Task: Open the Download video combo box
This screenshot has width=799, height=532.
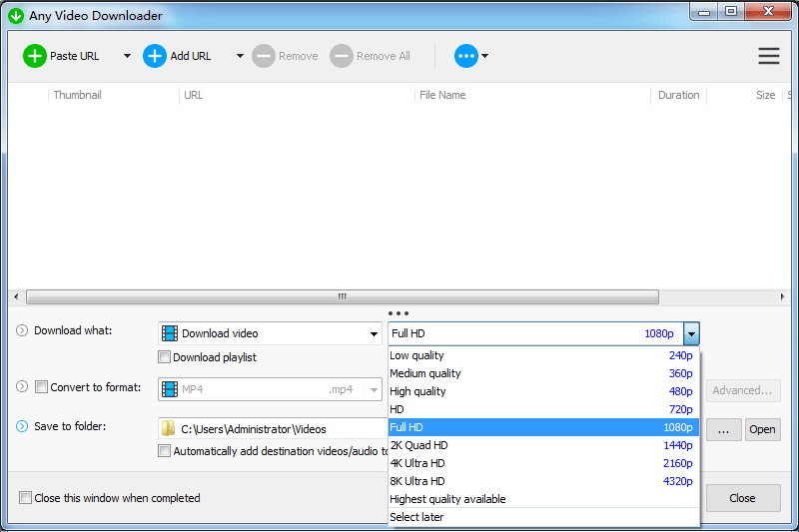Action: 270,333
